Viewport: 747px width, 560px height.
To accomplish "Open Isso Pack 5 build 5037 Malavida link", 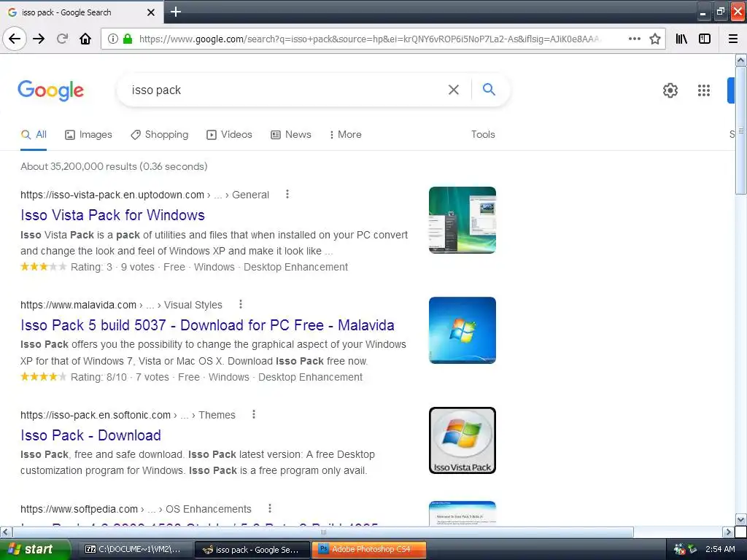I will pos(207,325).
